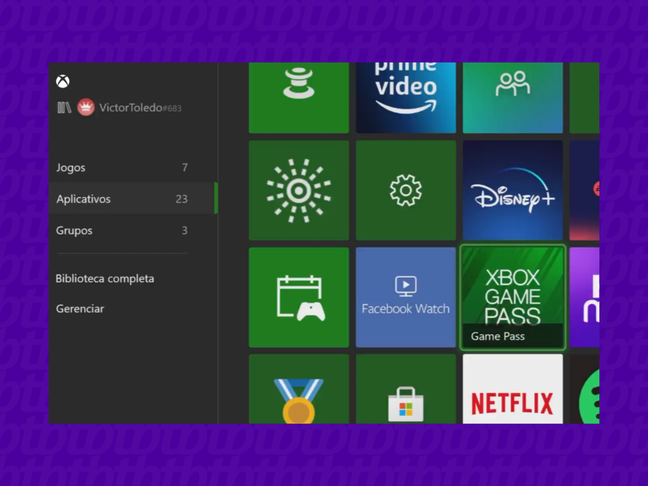Open the family people app tile
The image size is (648, 486).
(x=513, y=98)
